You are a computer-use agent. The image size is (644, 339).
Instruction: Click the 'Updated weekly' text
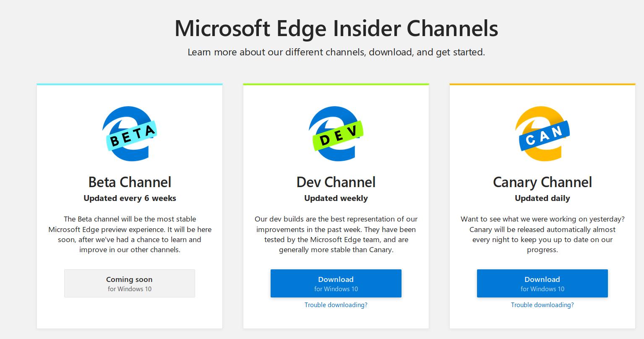click(336, 198)
